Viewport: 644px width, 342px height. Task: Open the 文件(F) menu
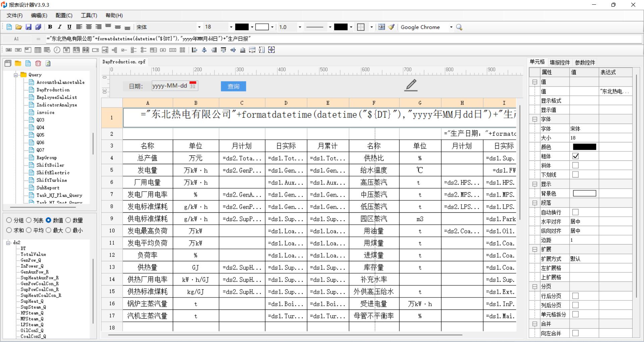point(14,15)
